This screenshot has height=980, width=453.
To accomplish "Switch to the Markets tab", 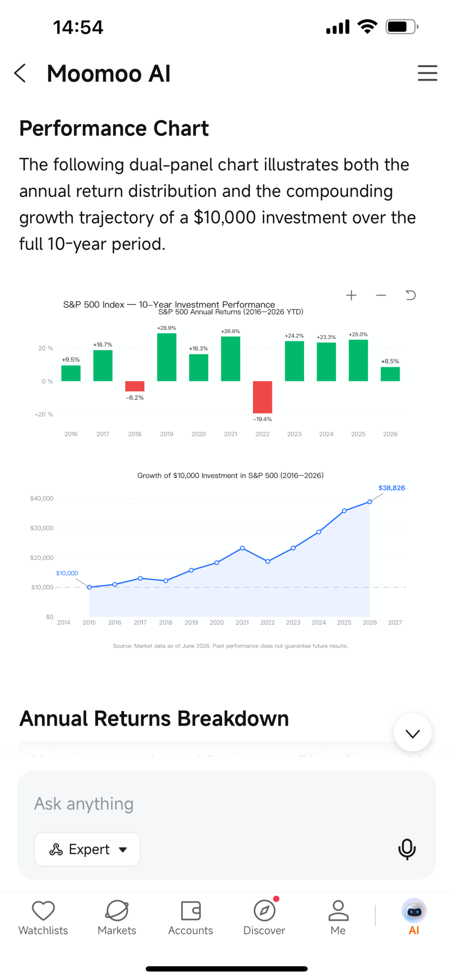I will click(117, 917).
